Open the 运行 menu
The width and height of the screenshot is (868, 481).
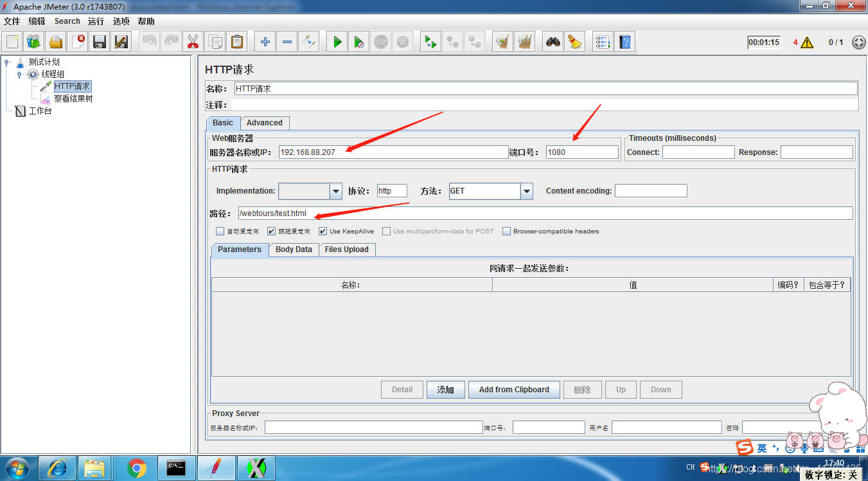[x=96, y=21]
